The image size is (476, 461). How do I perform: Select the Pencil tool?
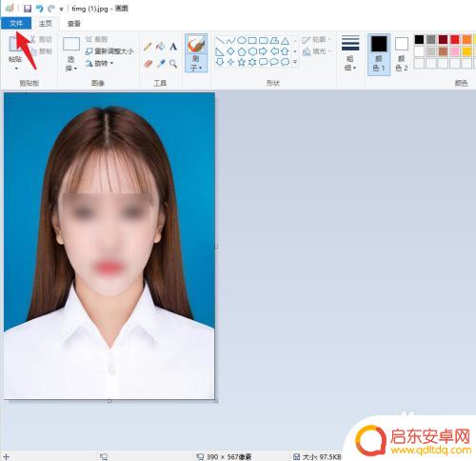click(148, 47)
